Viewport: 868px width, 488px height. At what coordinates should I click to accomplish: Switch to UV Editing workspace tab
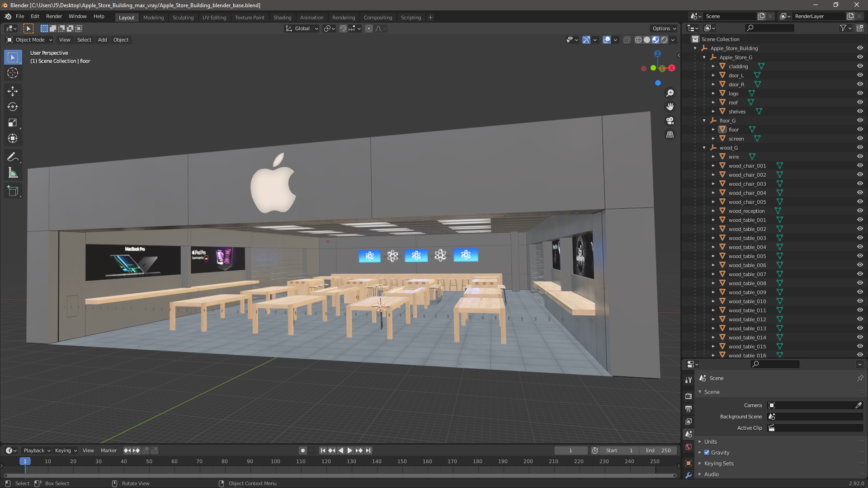(x=214, y=18)
